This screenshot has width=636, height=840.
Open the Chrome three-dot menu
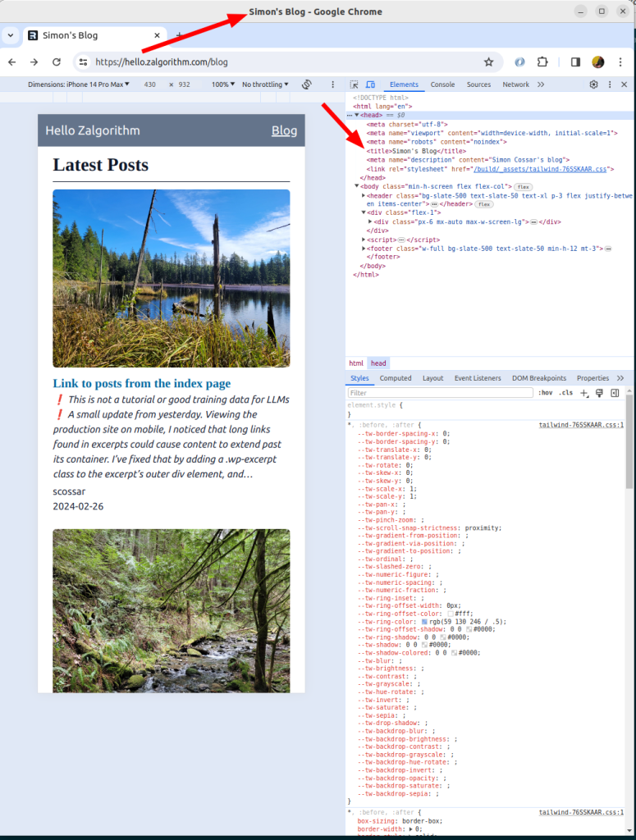coord(620,62)
